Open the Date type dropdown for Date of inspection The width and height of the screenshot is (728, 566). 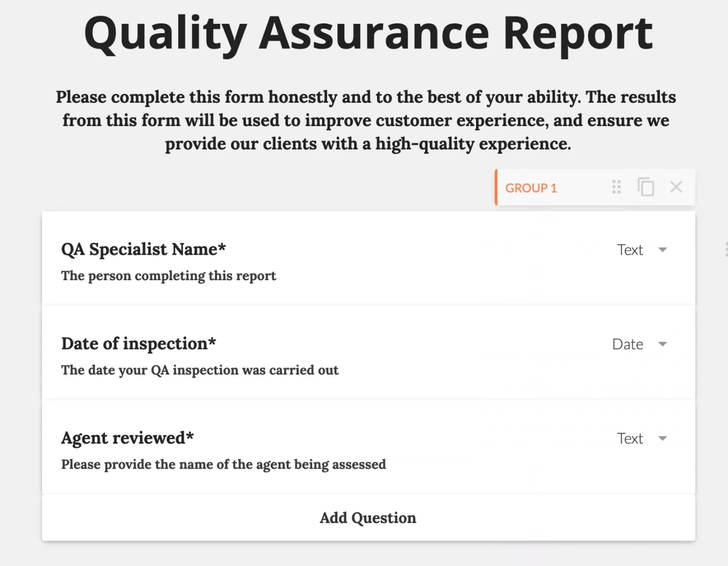pyautogui.click(x=628, y=344)
